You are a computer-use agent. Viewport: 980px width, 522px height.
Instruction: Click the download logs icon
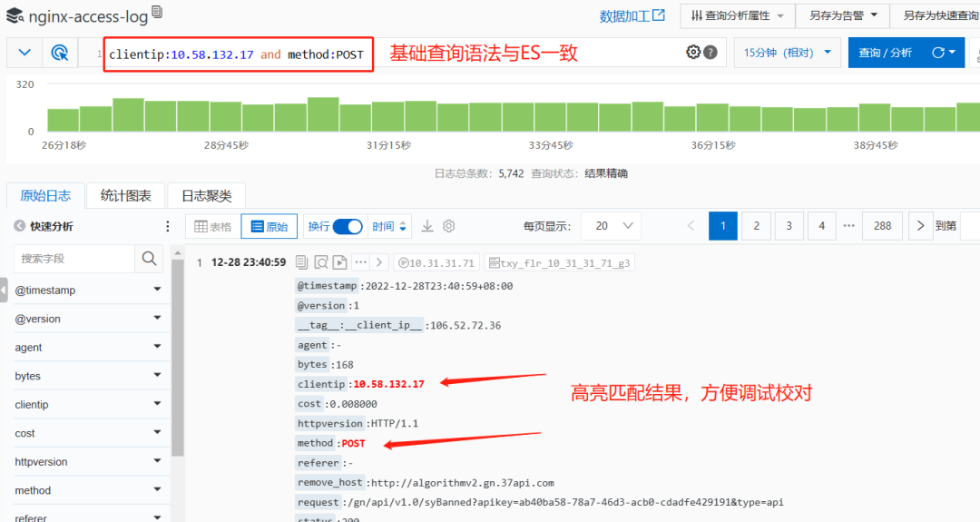(426, 226)
